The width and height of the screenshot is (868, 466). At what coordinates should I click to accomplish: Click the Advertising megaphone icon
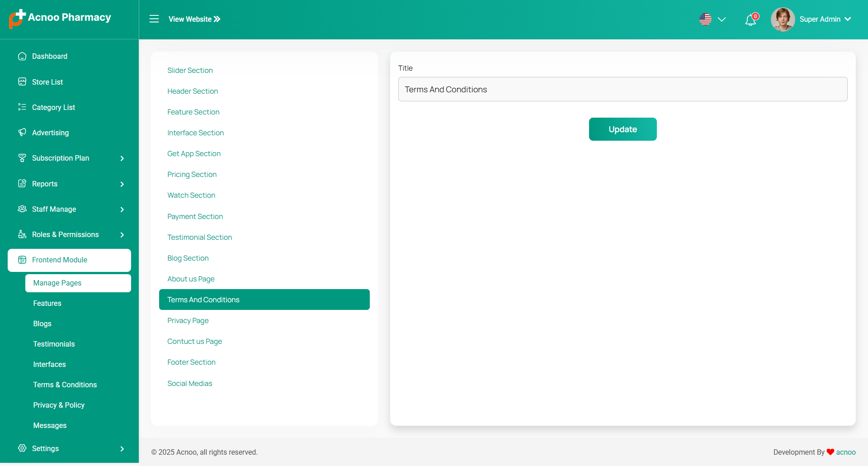(x=22, y=133)
